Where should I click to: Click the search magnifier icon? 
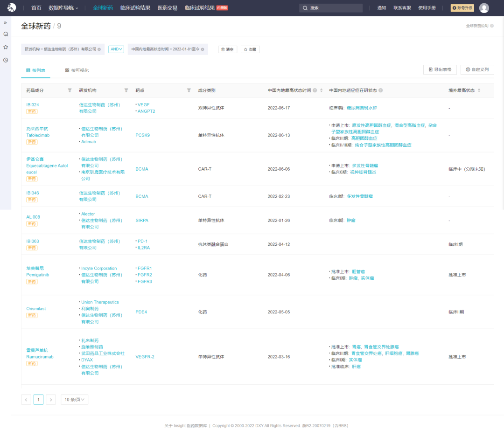[305, 8]
